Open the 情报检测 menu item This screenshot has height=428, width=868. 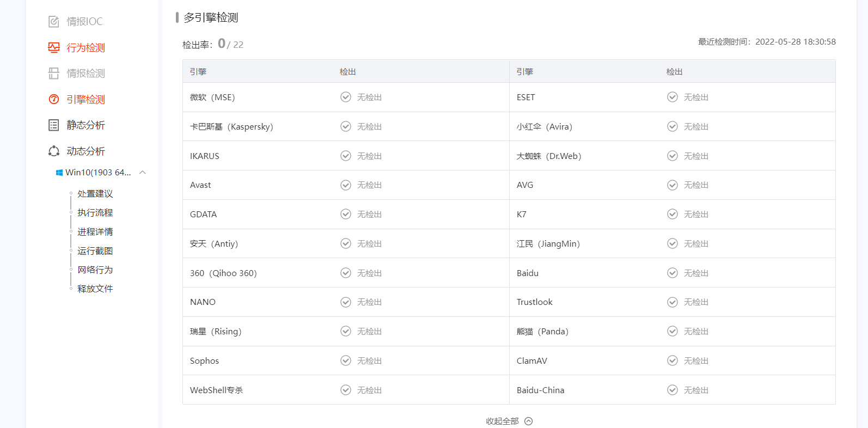coord(85,74)
